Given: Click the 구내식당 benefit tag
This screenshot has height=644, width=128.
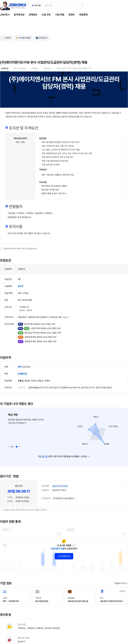Looking at the screenshot, I should click(x=6, y=38).
